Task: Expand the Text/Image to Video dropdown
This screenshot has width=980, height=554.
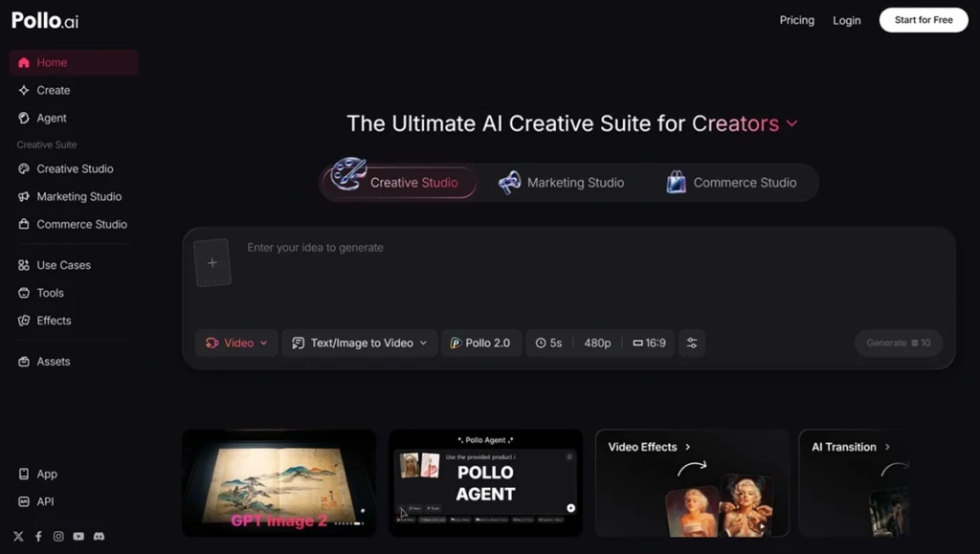Action: (360, 343)
